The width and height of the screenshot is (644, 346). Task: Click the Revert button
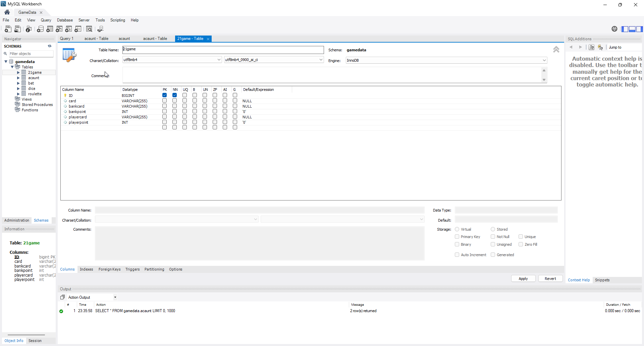coord(550,279)
